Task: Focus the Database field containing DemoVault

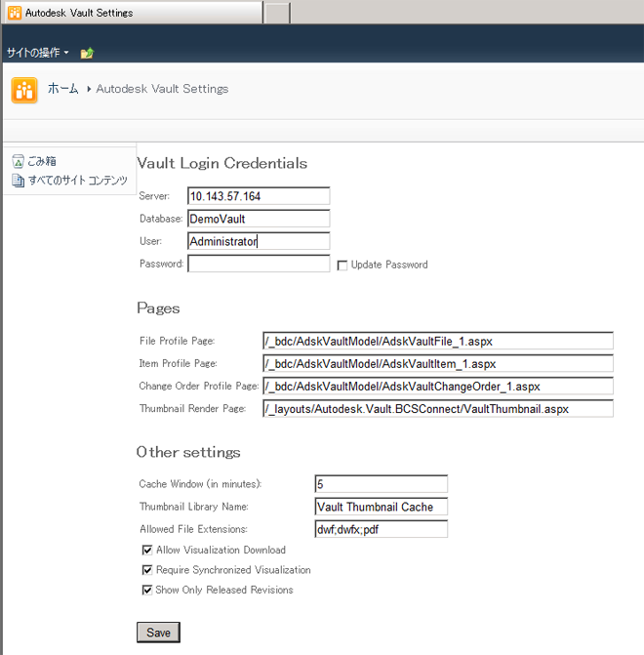Action: (259, 219)
